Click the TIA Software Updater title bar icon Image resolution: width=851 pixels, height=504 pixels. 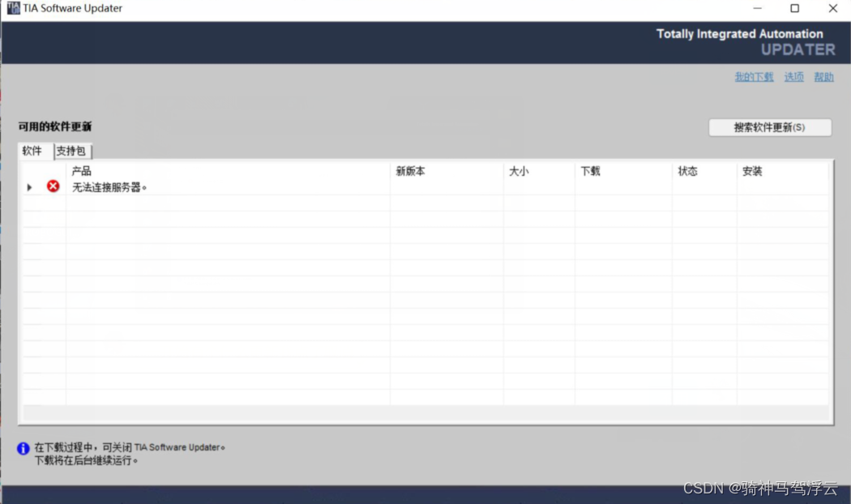pos(14,8)
